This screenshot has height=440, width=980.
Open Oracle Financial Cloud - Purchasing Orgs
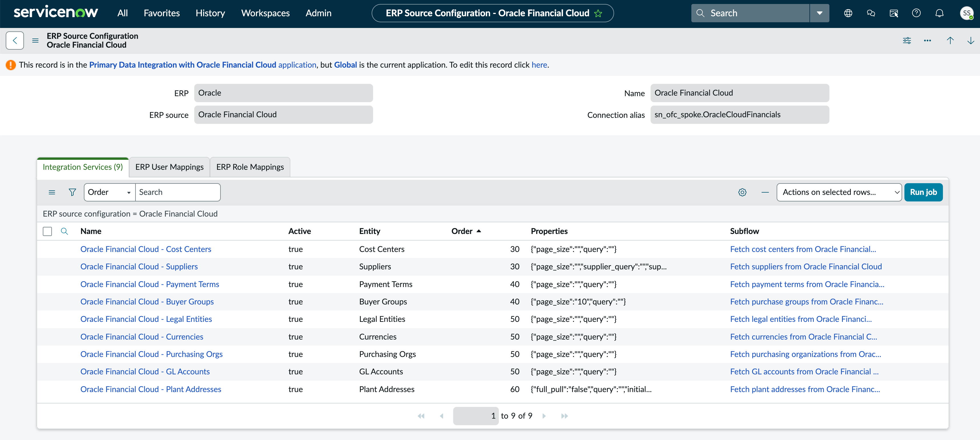151,354
